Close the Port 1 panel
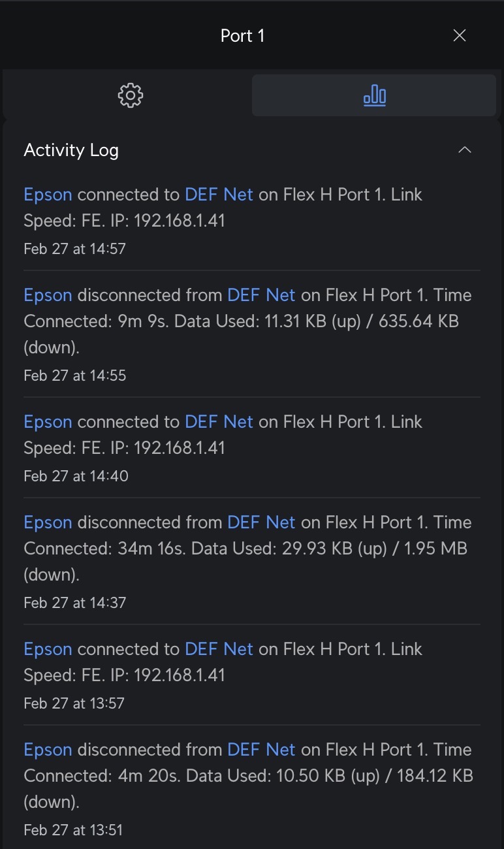 [x=460, y=35]
